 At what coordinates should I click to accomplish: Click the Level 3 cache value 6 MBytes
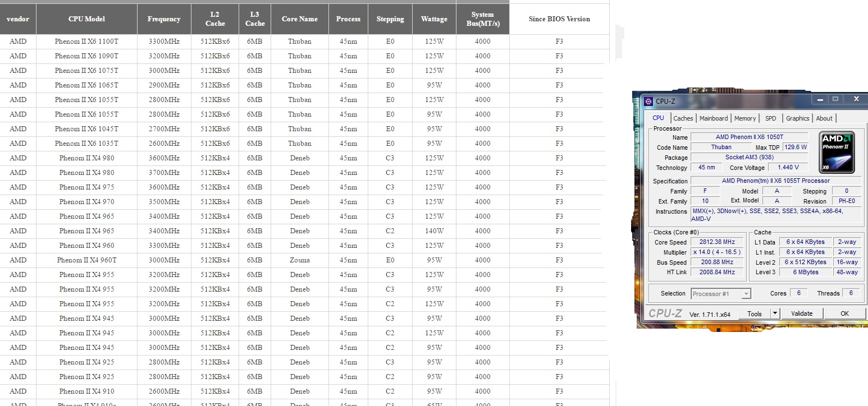(x=805, y=272)
